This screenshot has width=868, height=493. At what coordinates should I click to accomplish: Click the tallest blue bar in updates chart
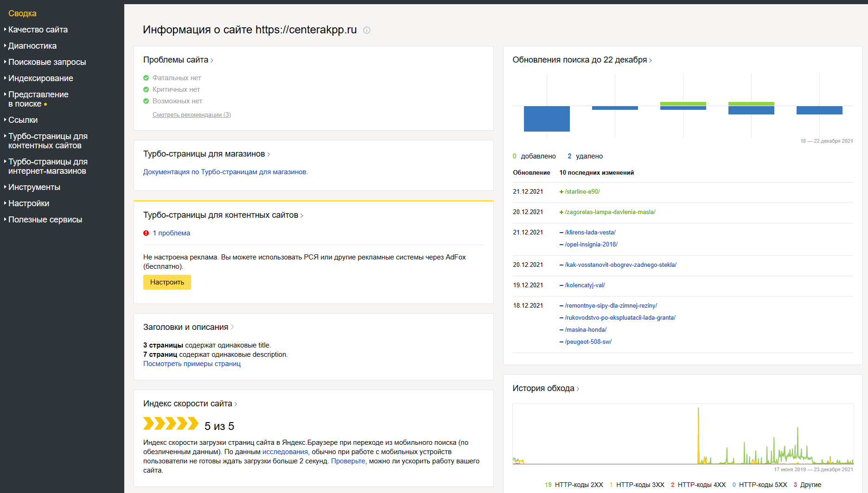[x=547, y=119]
